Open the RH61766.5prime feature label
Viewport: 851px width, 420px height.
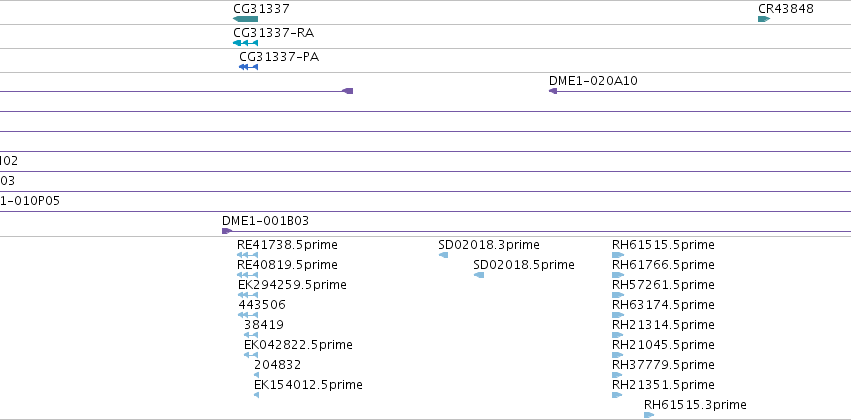click(663, 265)
